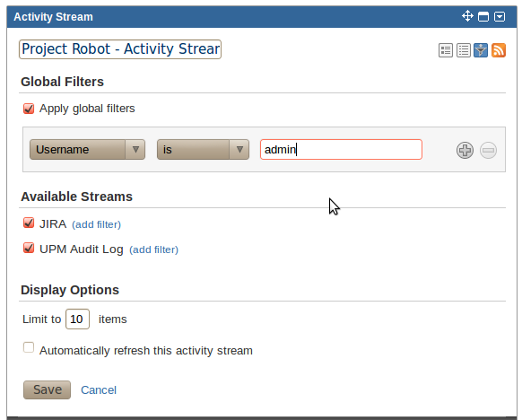Switch to list view icon
The image size is (522, 420).
[464, 50]
